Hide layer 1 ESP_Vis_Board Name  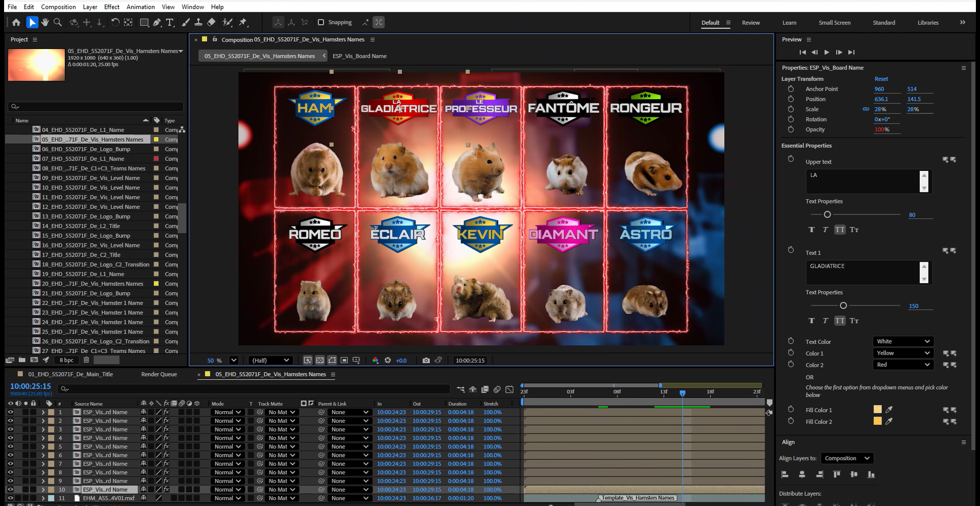(10, 412)
